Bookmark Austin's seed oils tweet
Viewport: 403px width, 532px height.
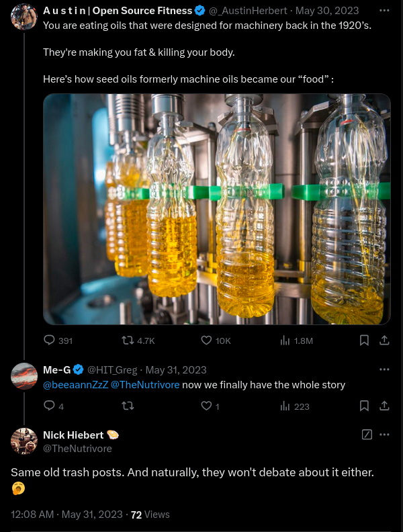pyautogui.click(x=364, y=341)
